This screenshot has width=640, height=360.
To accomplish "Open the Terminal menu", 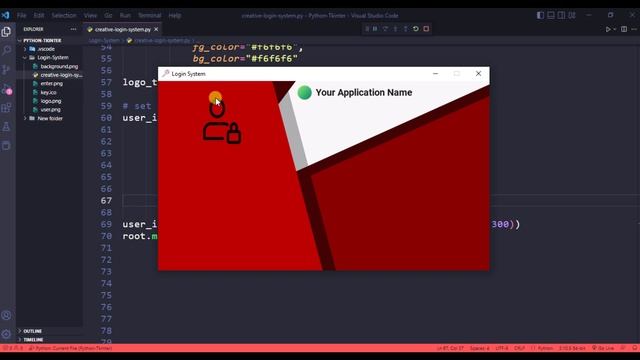I will click(x=149, y=16).
